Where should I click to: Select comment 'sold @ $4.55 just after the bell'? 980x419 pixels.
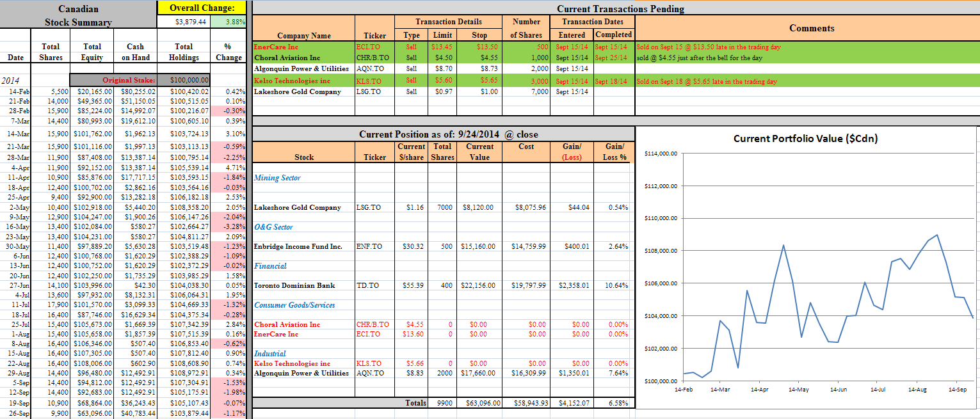click(x=699, y=58)
